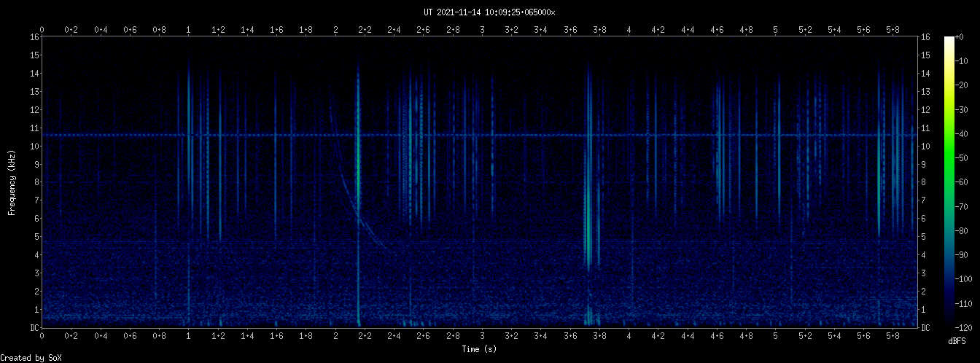Click '16' on the left frequency axis

tap(34, 37)
